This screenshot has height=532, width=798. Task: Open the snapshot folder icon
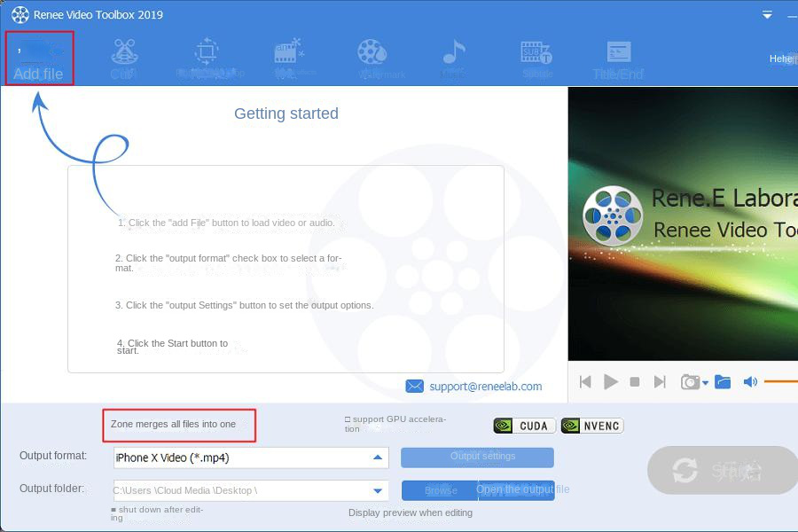tap(723, 381)
